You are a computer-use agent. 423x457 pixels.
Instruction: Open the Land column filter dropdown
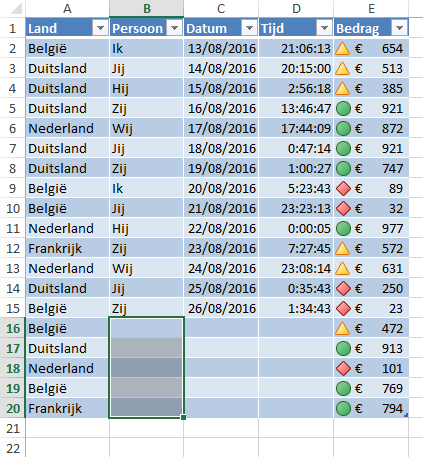100,28
